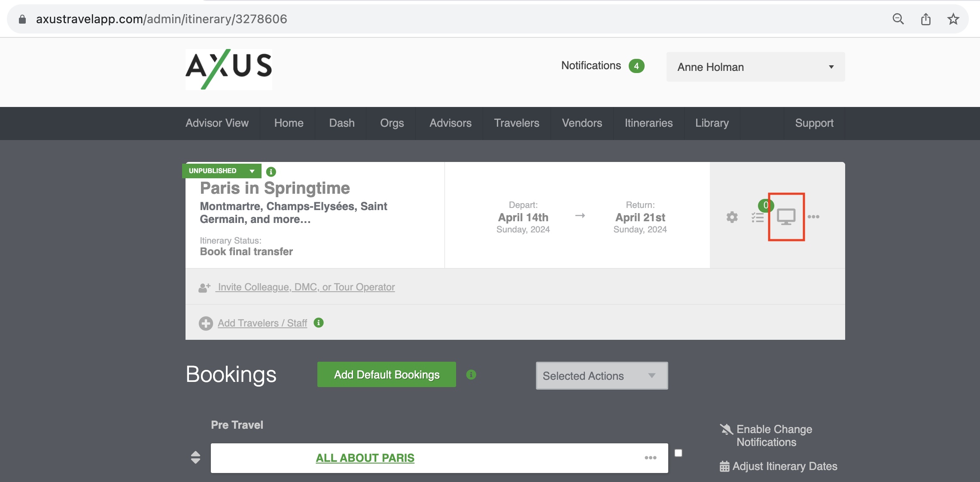Click the Add Travelers / Staff link
The width and height of the screenshot is (980, 482).
pos(262,323)
